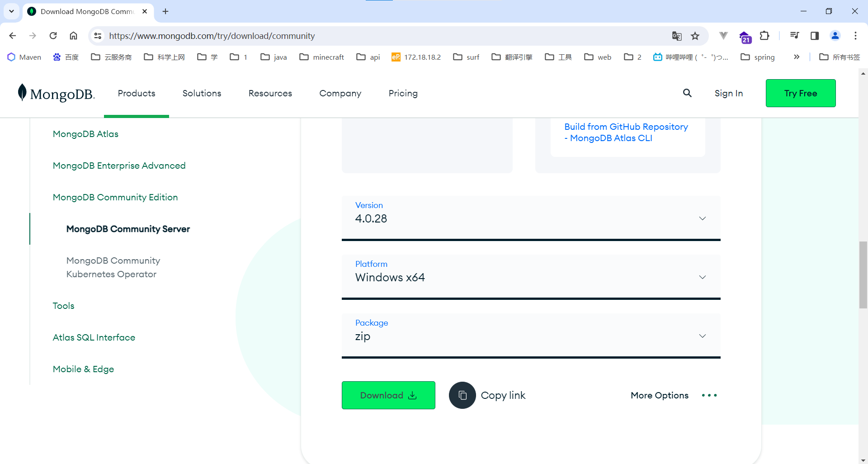
Task: Show more bookmarks with the double chevron
Action: tap(797, 57)
